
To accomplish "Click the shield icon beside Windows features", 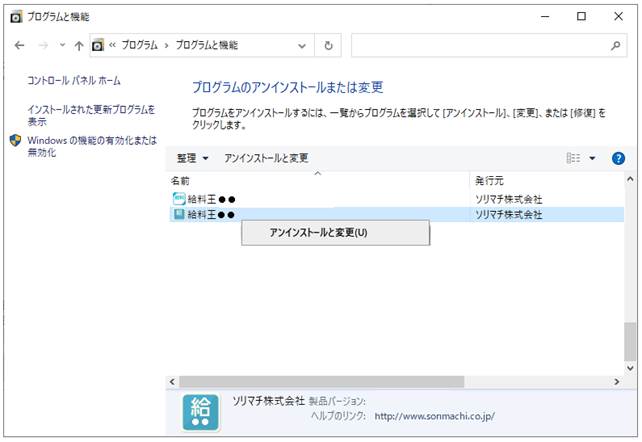I will pos(16,140).
